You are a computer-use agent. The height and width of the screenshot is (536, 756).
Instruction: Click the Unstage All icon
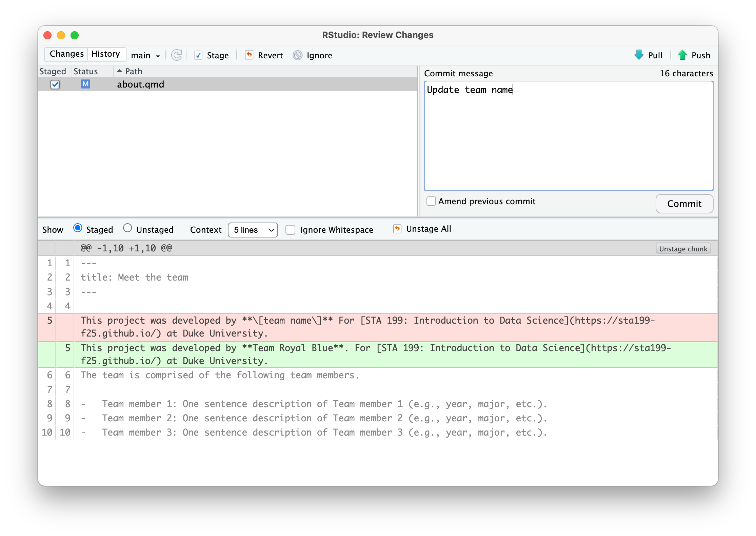(x=397, y=229)
